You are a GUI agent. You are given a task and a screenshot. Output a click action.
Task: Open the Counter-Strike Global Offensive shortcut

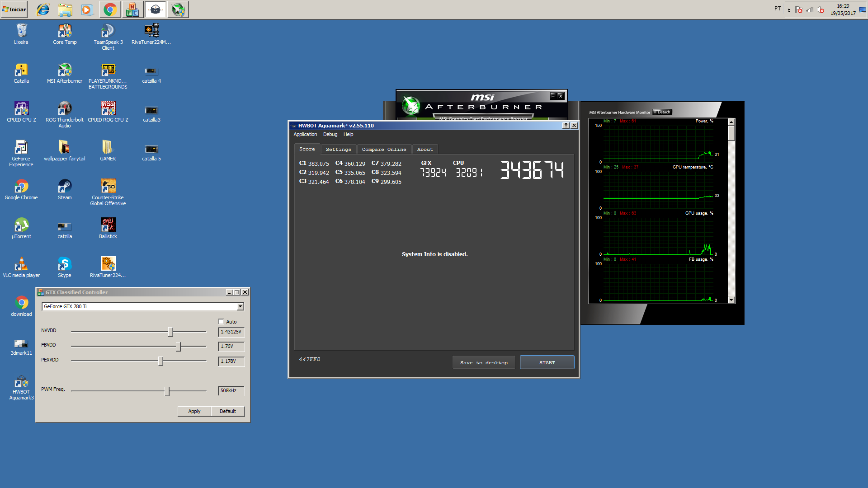pos(108,192)
